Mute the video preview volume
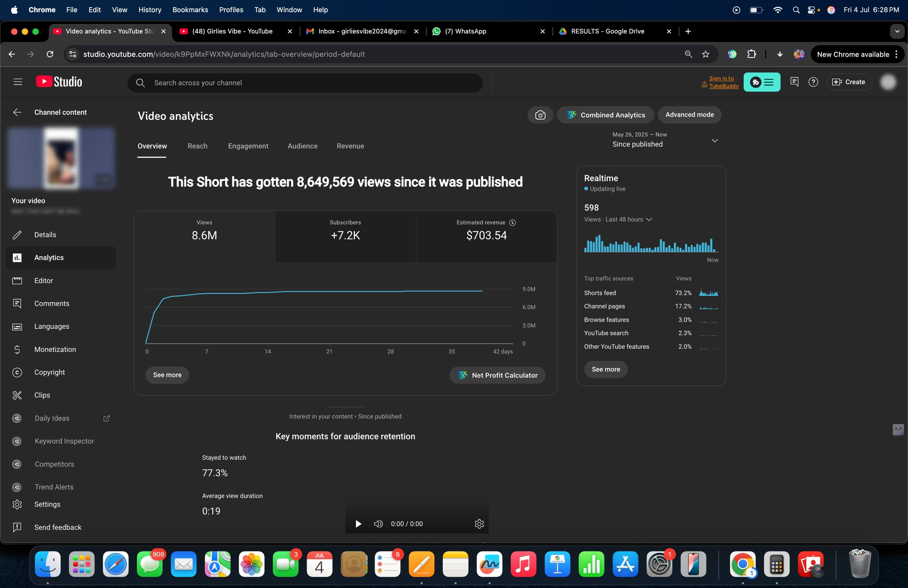Viewport: 908px width, 588px height. click(378, 523)
